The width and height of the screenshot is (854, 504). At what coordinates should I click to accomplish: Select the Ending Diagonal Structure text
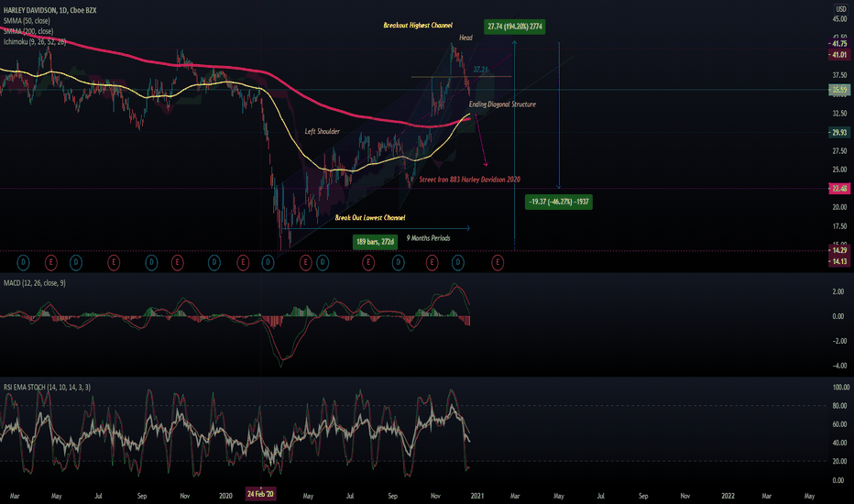tap(502, 104)
